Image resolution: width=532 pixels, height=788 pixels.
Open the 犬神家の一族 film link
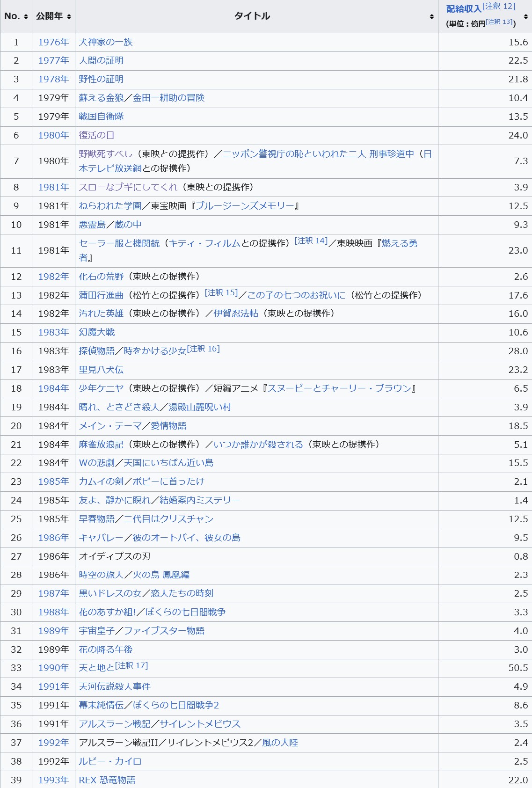106,42
